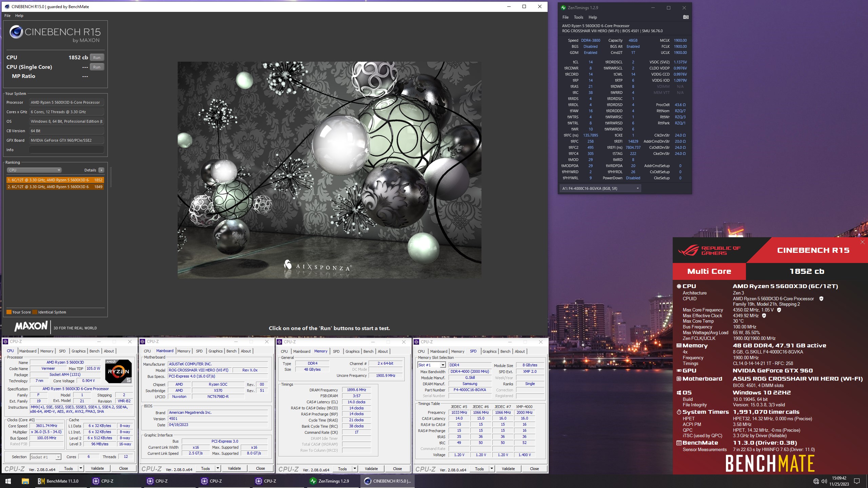Expand Tools arrow in Mainboard CPU-Z window
This screenshot has width=868, height=488.
click(x=218, y=469)
